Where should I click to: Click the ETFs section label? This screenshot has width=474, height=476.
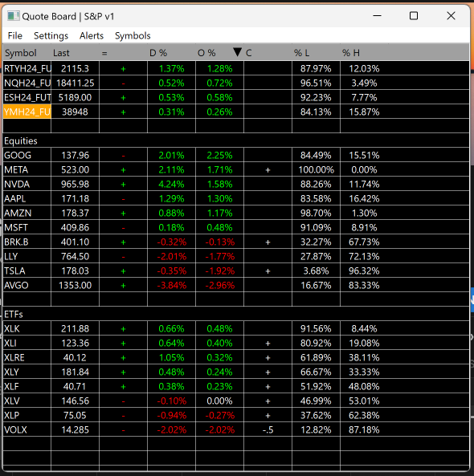(x=14, y=314)
